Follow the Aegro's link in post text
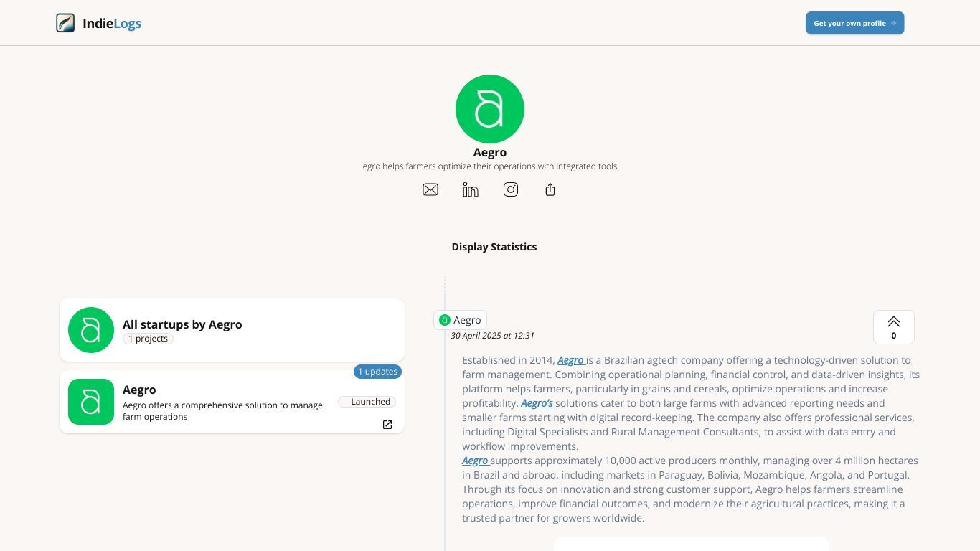The image size is (980, 551). (537, 403)
